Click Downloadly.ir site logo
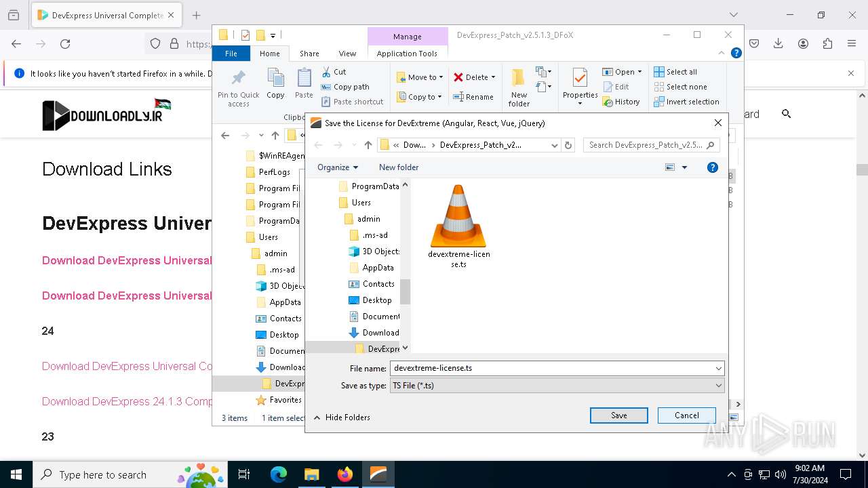Screen dimensions: 868x488 [106, 115]
